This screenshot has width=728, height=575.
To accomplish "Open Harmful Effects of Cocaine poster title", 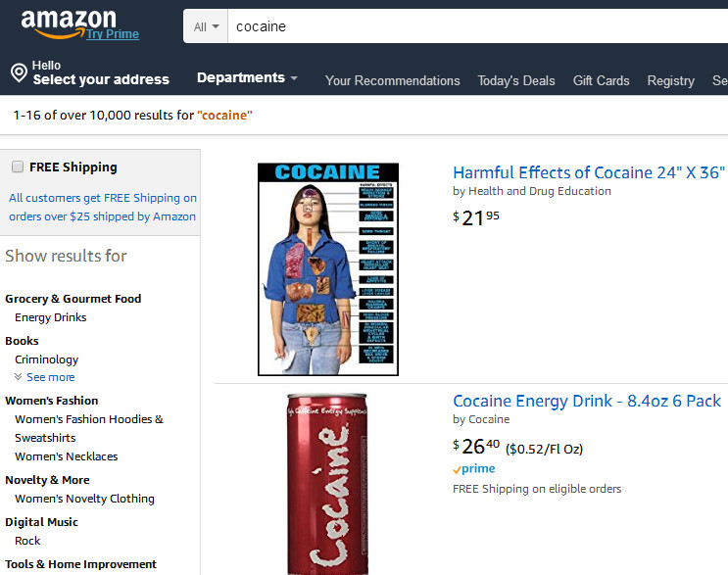I will pyautogui.click(x=588, y=172).
